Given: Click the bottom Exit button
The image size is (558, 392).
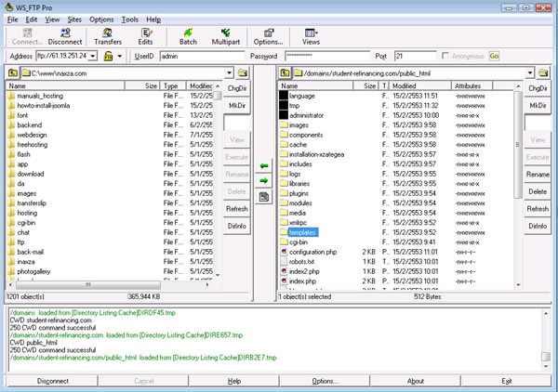Looking at the screenshot, I should pyautogui.click(x=507, y=381).
